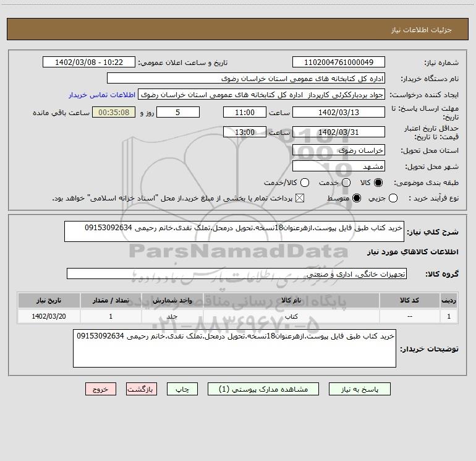Click the جزئیات اطلاعات نیاز header title
Image resolution: width=476 pixels, height=461 pixels.
(x=422, y=30)
